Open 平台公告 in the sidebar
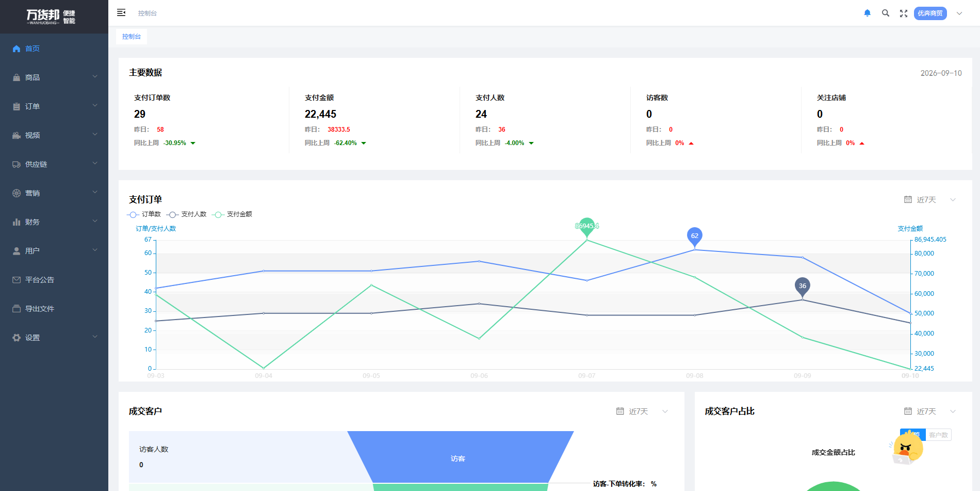Viewport: 980px width, 491px height. click(x=54, y=280)
